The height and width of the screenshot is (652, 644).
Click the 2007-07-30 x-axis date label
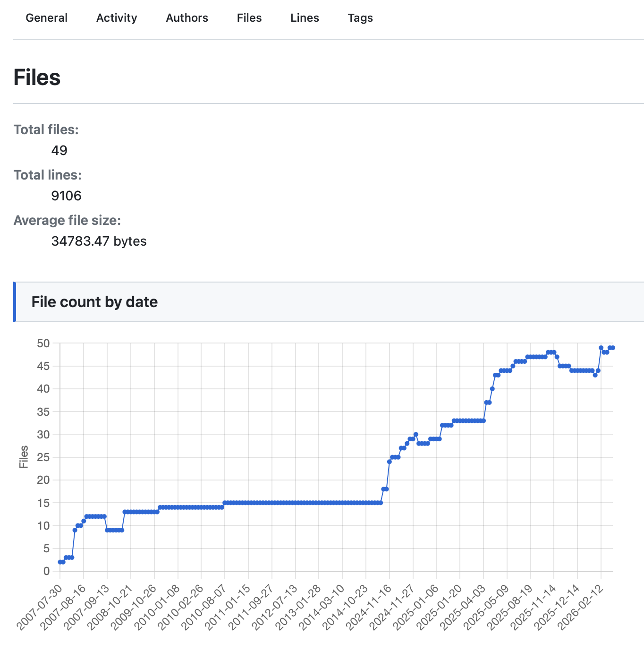point(40,607)
